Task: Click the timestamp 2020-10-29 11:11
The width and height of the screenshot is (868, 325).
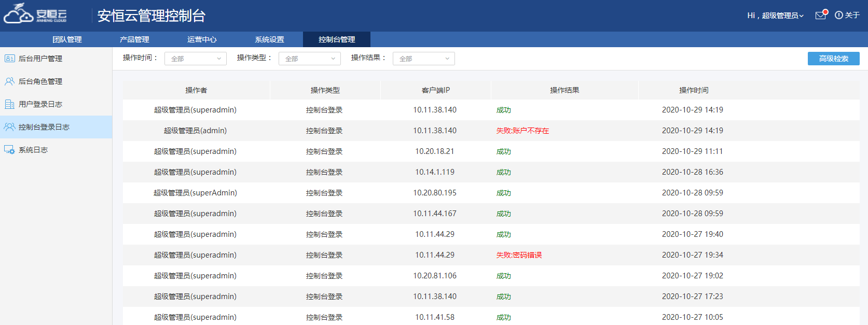Action: [x=693, y=151]
